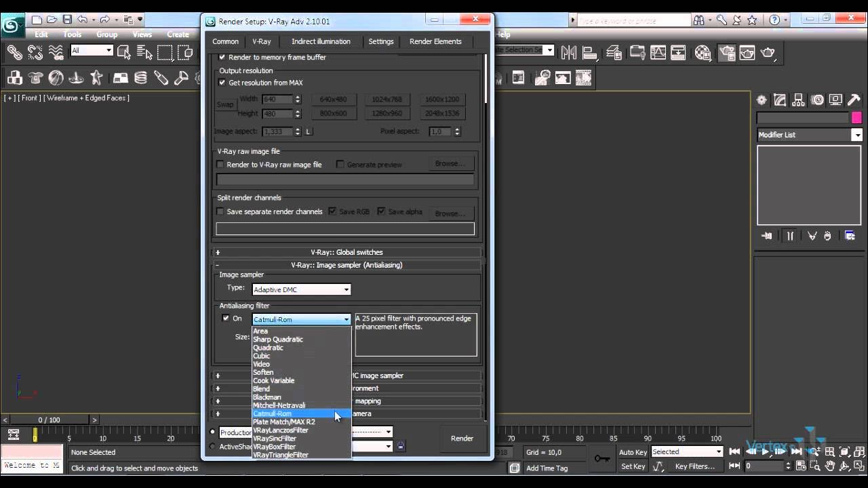The width and height of the screenshot is (868, 488).
Task: Open the Modifier List dropdown
Action: 810,135
